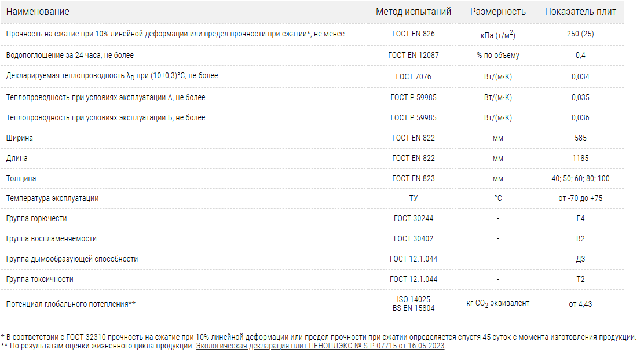Click the "Водопоглощение за 24 часа" row label
Screen dimensions: 644x360
tap(69, 55)
